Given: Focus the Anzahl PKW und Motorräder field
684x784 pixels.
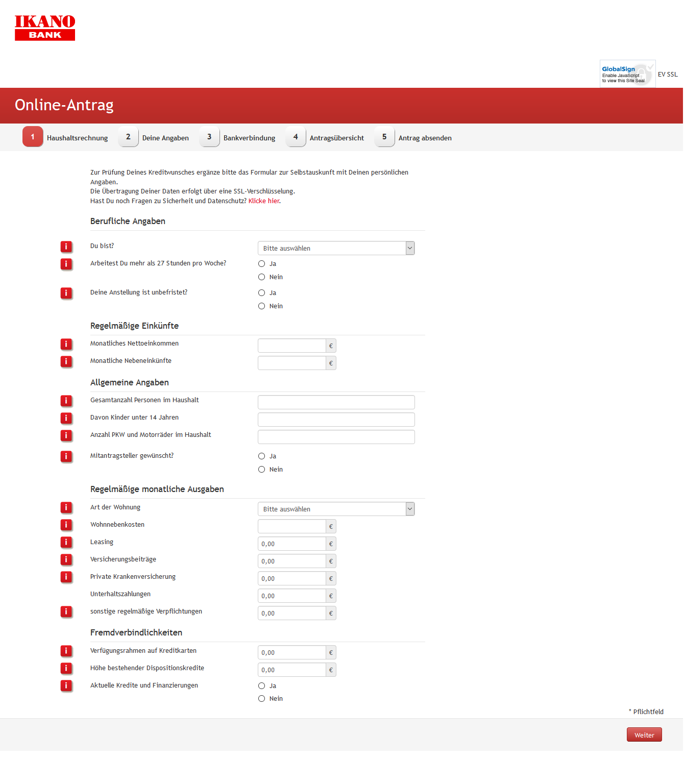Looking at the screenshot, I should [336, 437].
